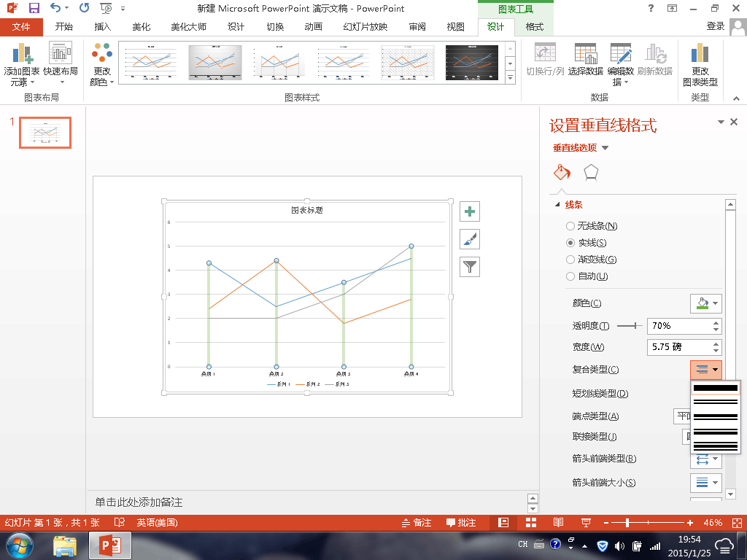747x560 pixels.
Task: Switch to Normal view in status bar
Action: 503,522
